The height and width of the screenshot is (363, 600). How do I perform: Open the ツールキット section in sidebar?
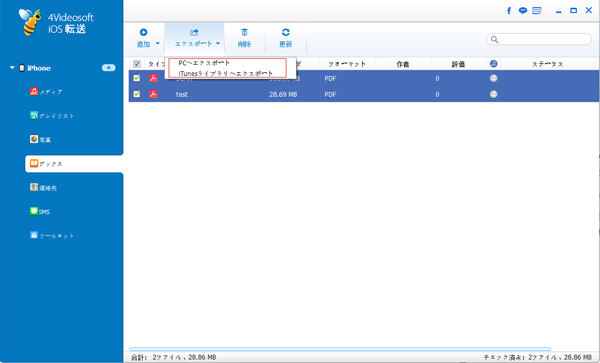coord(52,236)
